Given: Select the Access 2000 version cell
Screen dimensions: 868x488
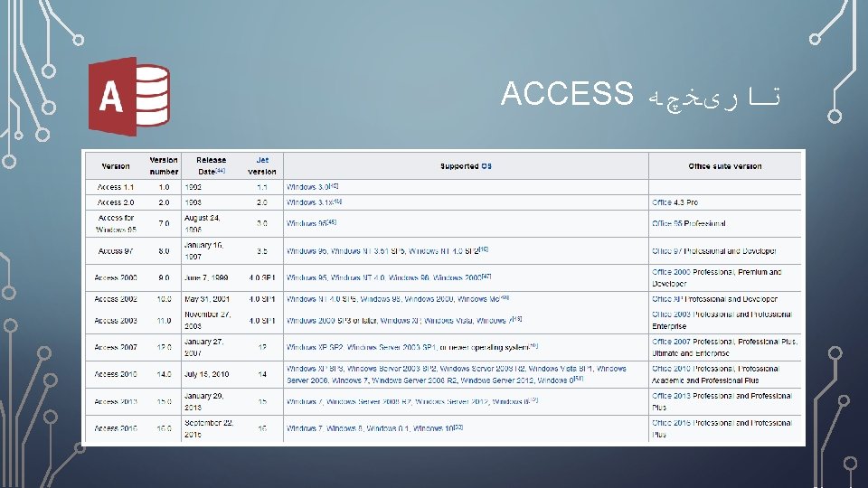Looking at the screenshot, I should 116,277.
